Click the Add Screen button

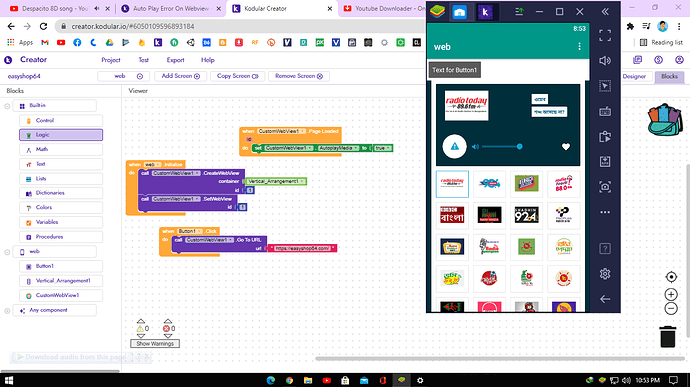[180, 76]
